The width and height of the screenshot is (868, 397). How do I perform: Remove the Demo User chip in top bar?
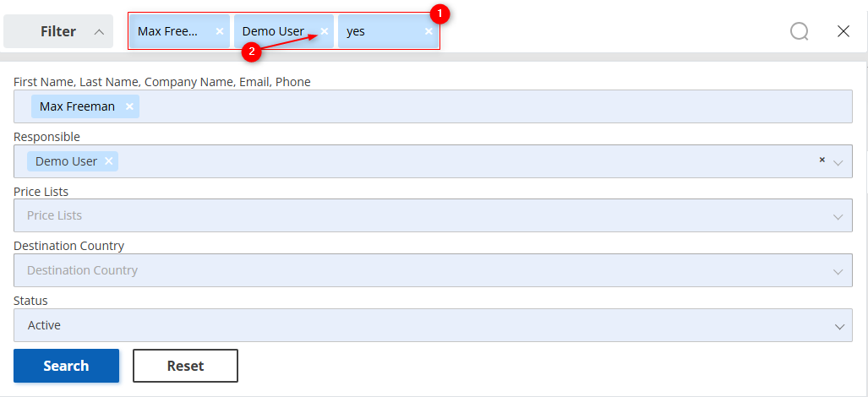tap(325, 31)
